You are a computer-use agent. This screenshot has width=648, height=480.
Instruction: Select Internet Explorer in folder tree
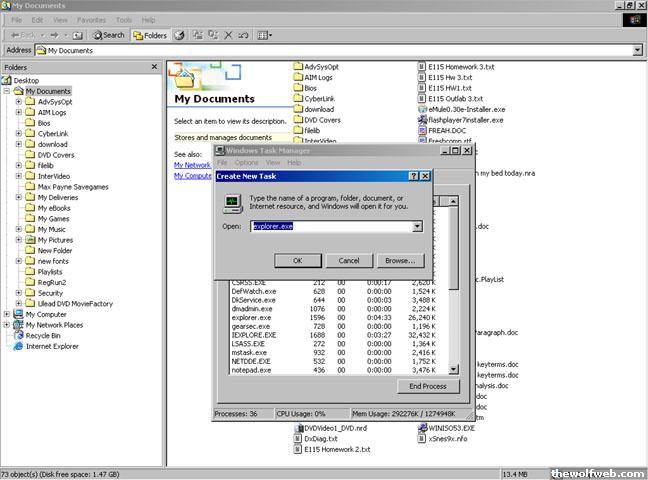point(51,347)
